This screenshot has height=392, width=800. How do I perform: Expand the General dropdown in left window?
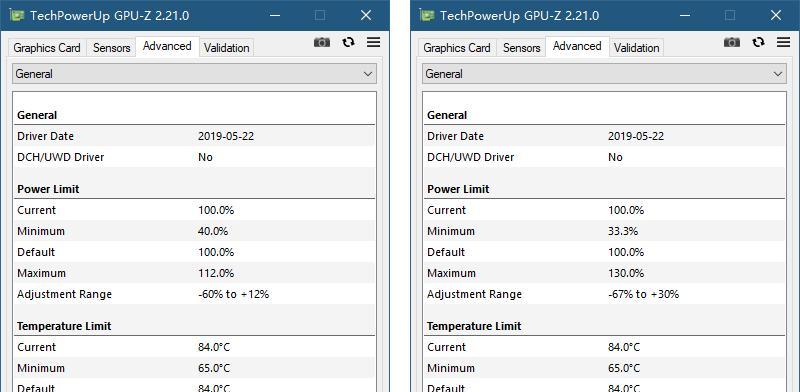pyautogui.click(x=194, y=74)
